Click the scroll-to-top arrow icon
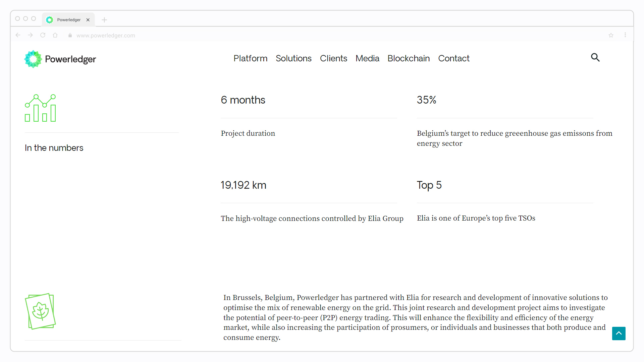Screen dimensions: 644x362 pos(619,333)
